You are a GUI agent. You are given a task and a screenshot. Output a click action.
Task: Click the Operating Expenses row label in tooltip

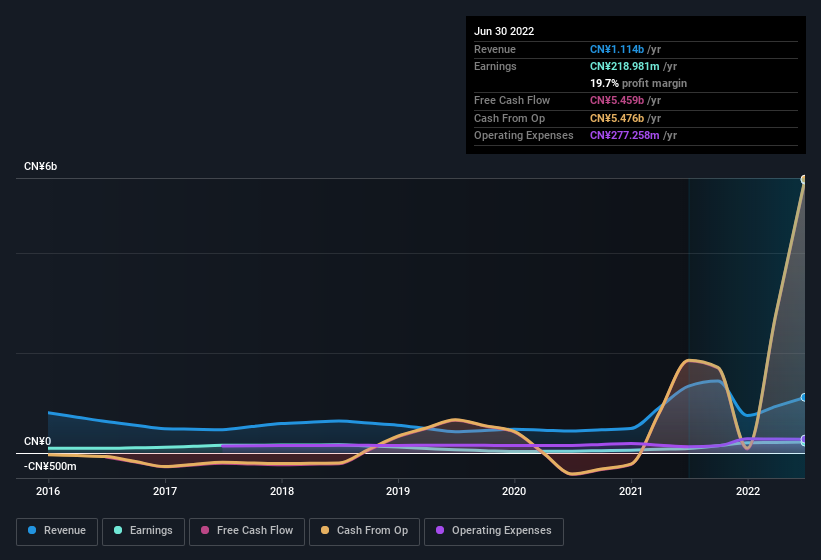[524, 136]
